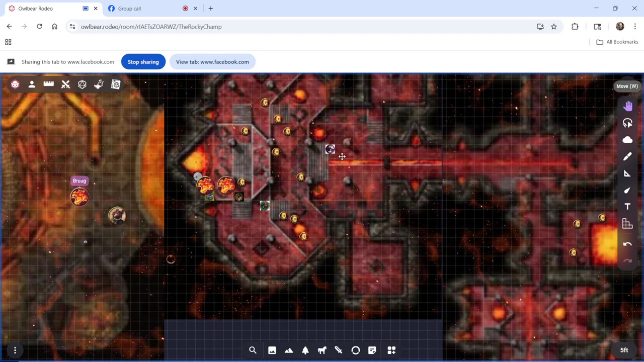644x362 pixels.
Task: Open a new browser tab
Action: (211, 9)
